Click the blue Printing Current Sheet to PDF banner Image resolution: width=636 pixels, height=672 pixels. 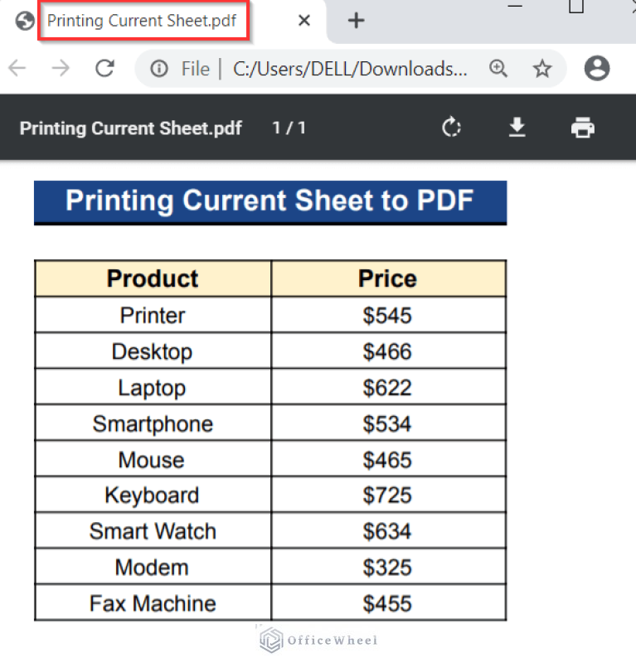pos(269,201)
